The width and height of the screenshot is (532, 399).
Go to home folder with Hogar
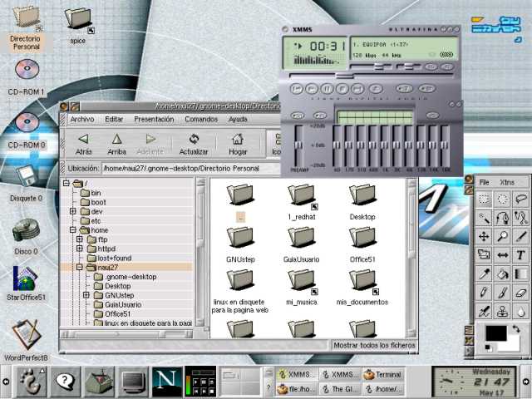point(238,144)
